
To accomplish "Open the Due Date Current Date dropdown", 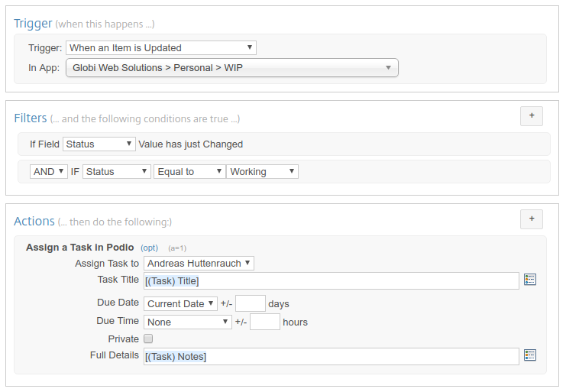I will click(x=180, y=303).
